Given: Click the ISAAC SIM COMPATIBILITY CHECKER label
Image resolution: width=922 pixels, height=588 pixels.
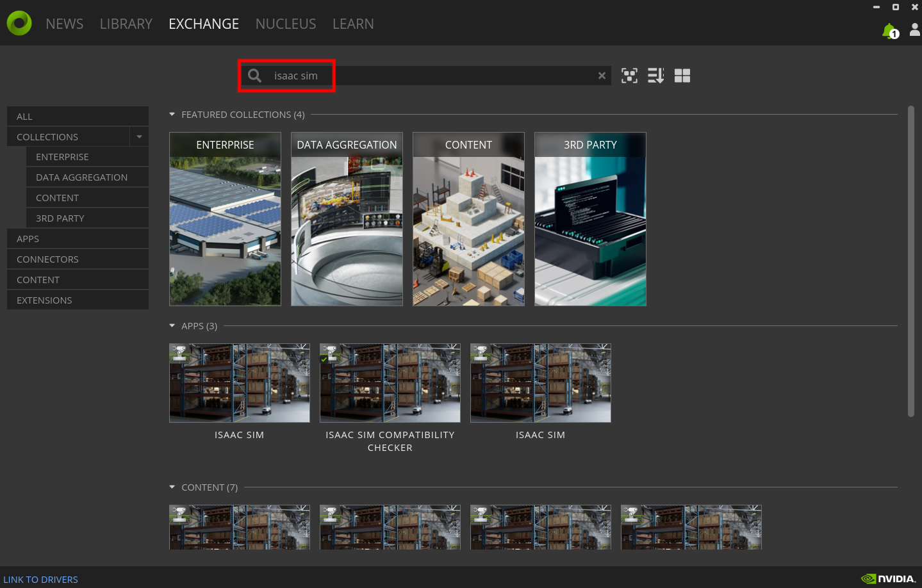Looking at the screenshot, I should coord(390,441).
